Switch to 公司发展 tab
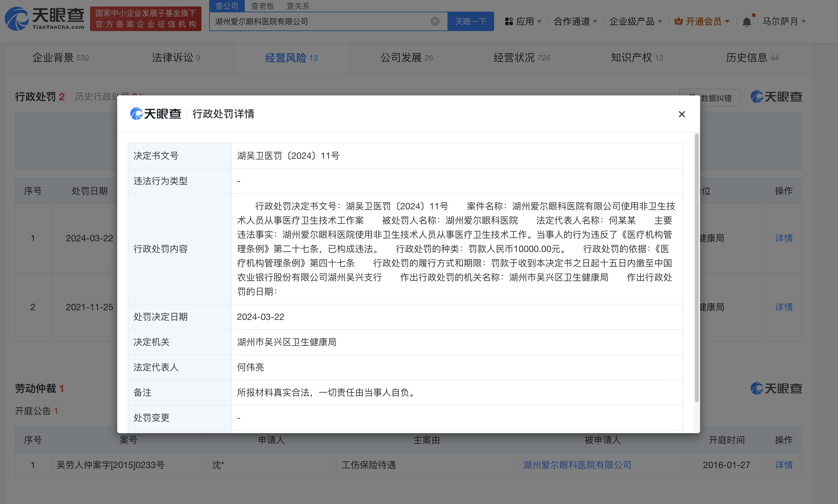This screenshot has width=838, height=504. [x=407, y=58]
